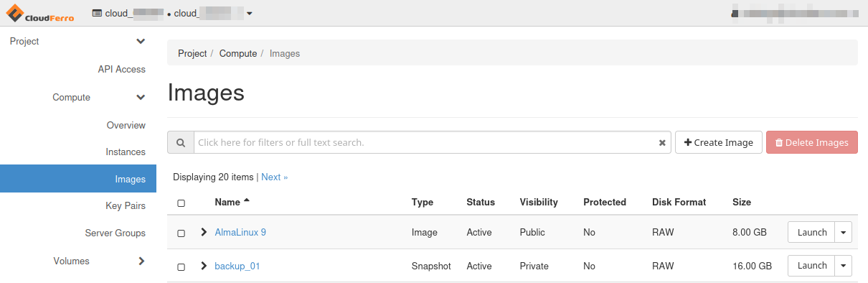Open the cloud project selector dropdown
The image size is (868, 283).
tap(172, 13)
